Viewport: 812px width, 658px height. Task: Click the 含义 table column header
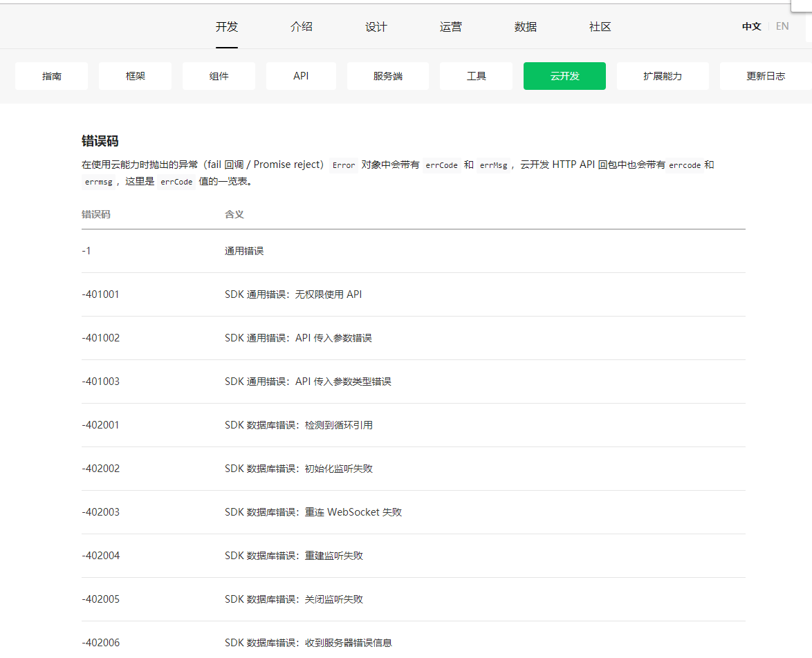pos(234,214)
